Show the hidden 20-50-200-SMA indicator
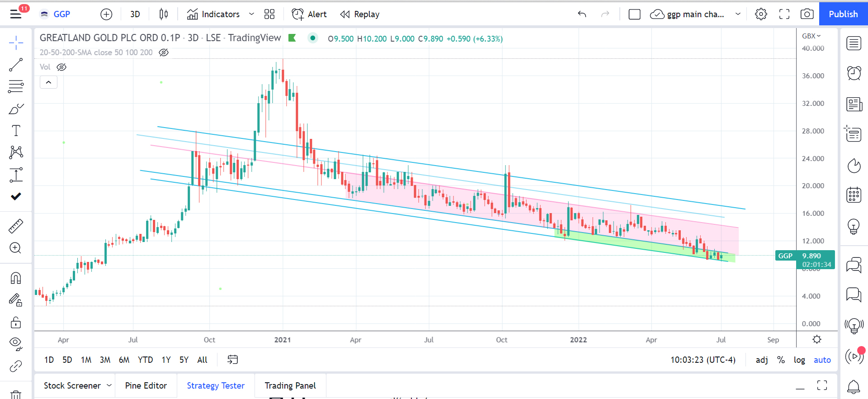 click(164, 52)
